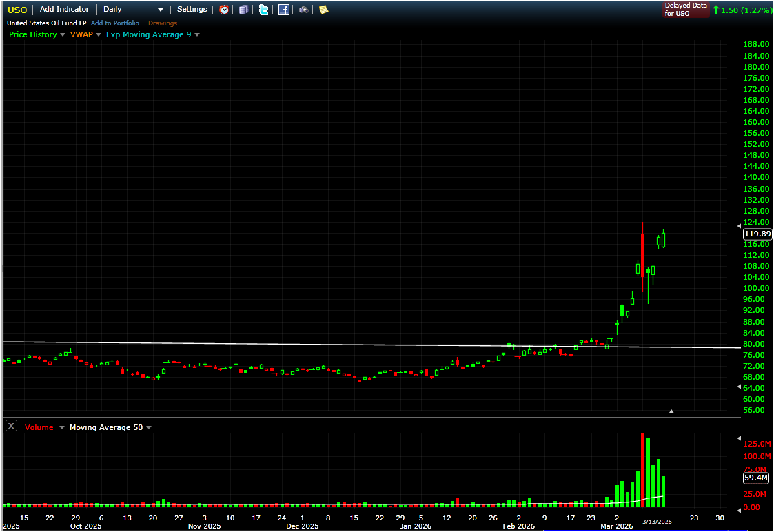The image size is (774, 532).
Task: Click the USO ticker symbol
Action: (17, 10)
